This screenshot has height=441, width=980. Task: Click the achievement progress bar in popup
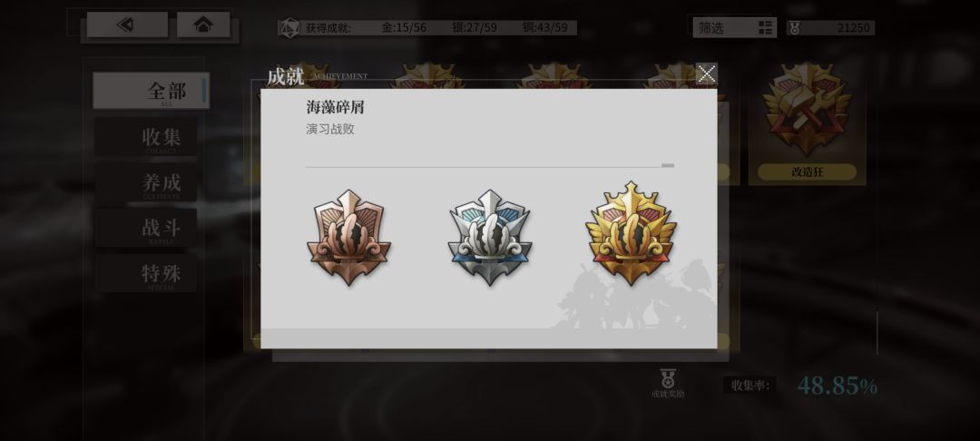(x=489, y=165)
